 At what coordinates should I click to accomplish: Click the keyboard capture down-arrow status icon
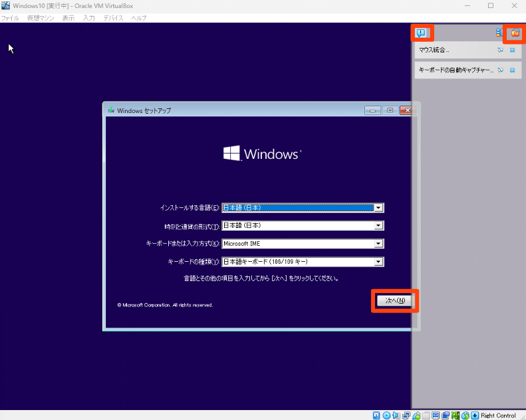point(475,415)
